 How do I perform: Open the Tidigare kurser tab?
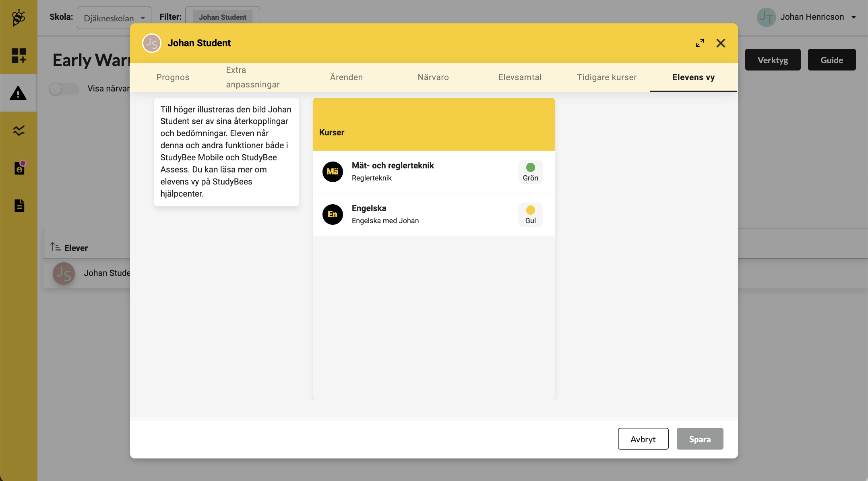pyautogui.click(x=607, y=77)
